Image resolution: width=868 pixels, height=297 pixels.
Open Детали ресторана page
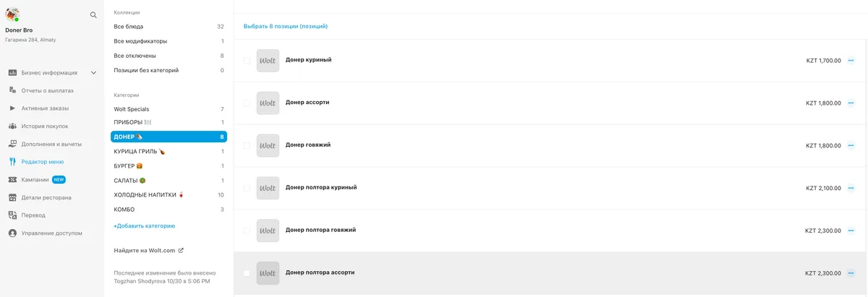[x=46, y=197]
